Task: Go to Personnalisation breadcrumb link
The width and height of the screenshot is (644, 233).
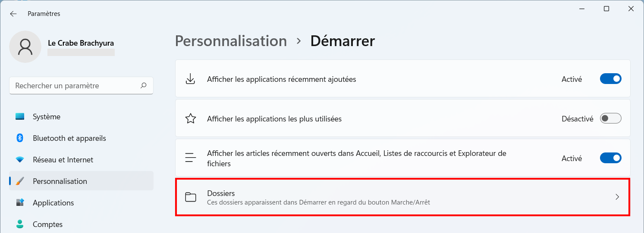Action: (231, 41)
